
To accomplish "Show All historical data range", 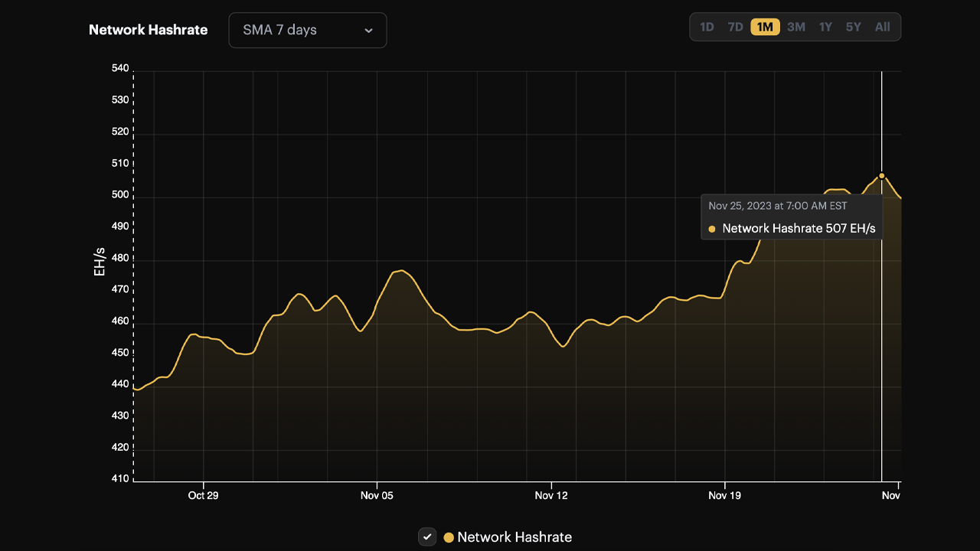I will coord(882,26).
